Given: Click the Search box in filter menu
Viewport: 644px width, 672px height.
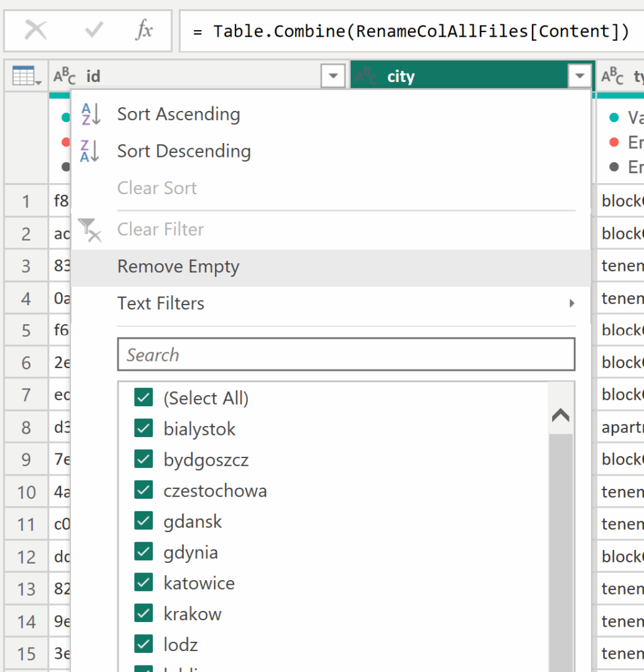Looking at the screenshot, I should [346, 355].
